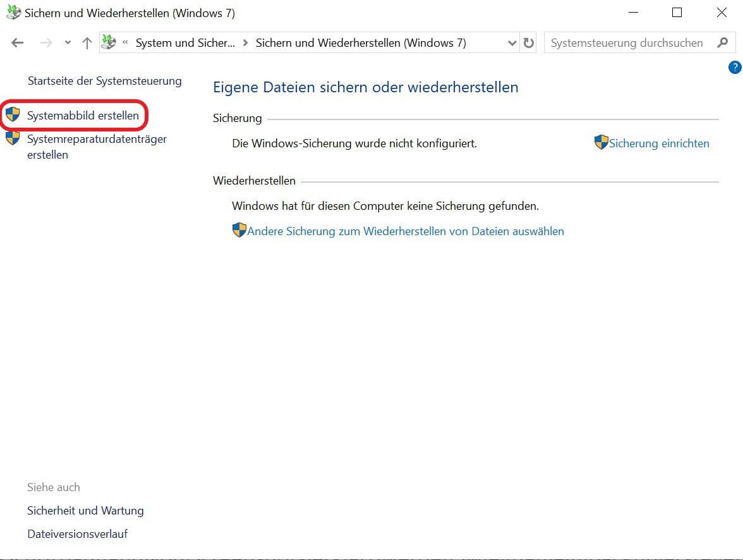
Task: Expand the arrow after System und Sicher...
Action: coord(245,43)
